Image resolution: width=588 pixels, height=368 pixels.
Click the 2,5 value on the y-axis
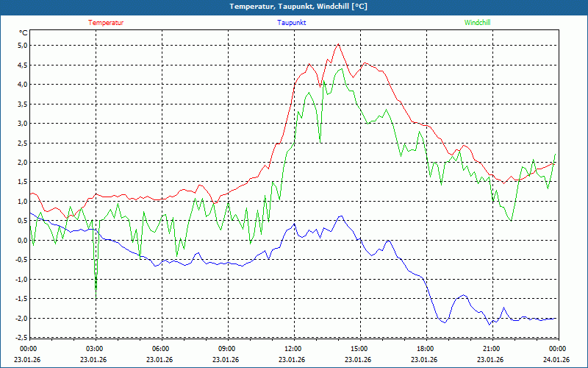pos(21,143)
